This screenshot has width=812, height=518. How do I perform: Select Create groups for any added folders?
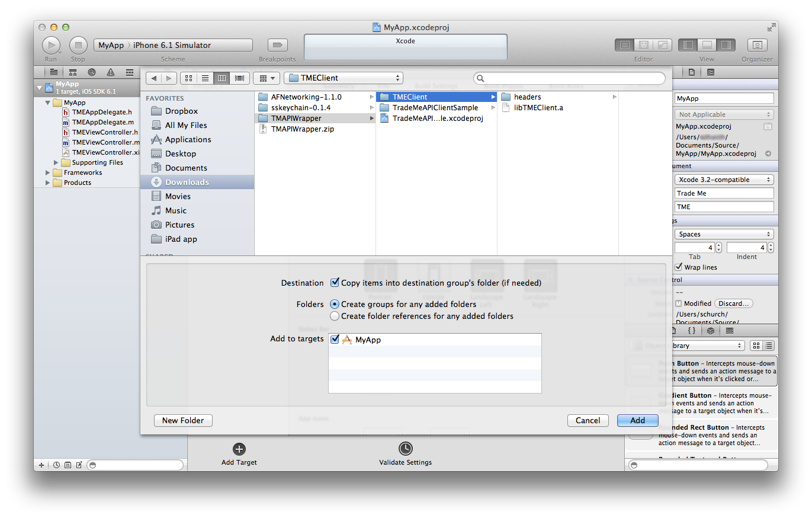335,304
